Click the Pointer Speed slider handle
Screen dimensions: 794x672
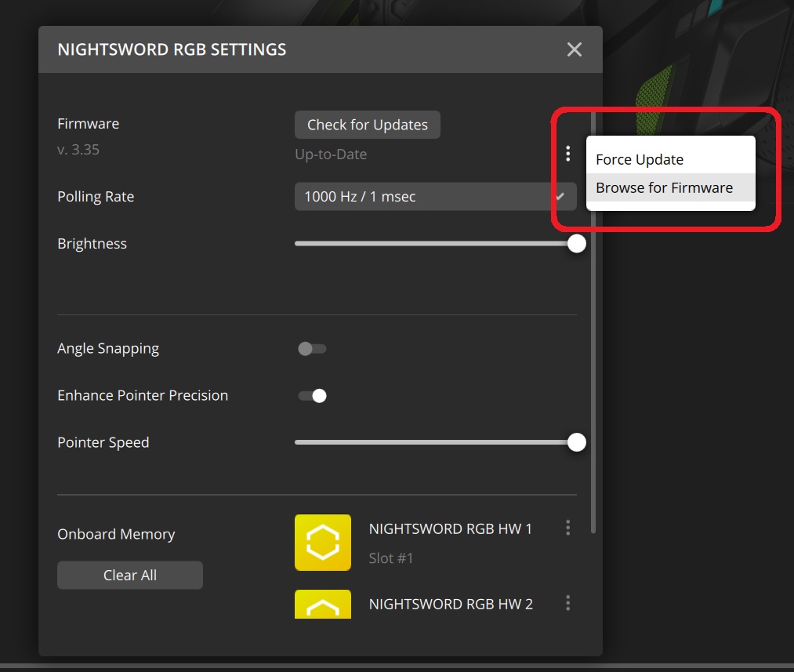click(576, 442)
